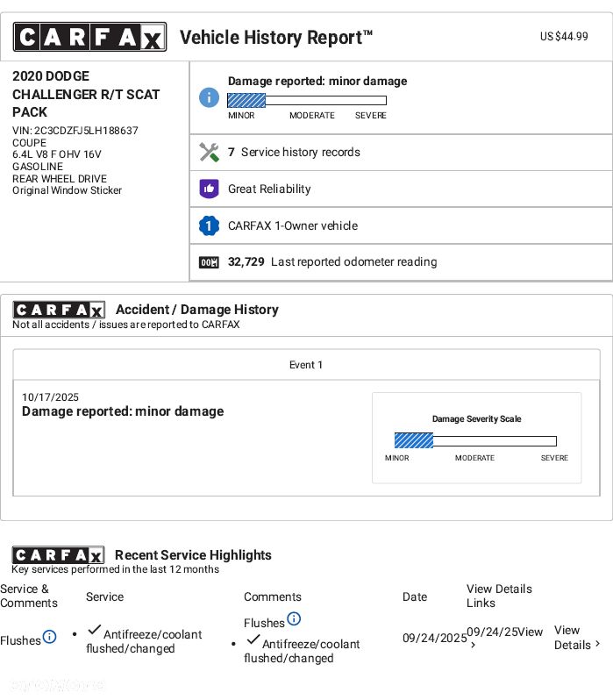
Task: Click the info icon next to Flushes in the Service & Comments column
Action: pyautogui.click(x=50, y=636)
